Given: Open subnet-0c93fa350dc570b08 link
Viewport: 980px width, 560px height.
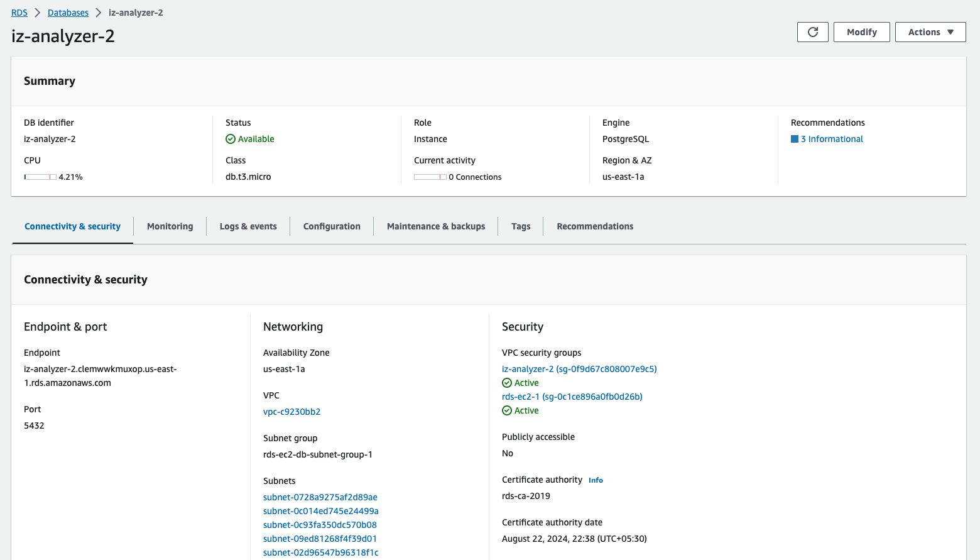Looking at the screenshot, I should click(320, 525).
